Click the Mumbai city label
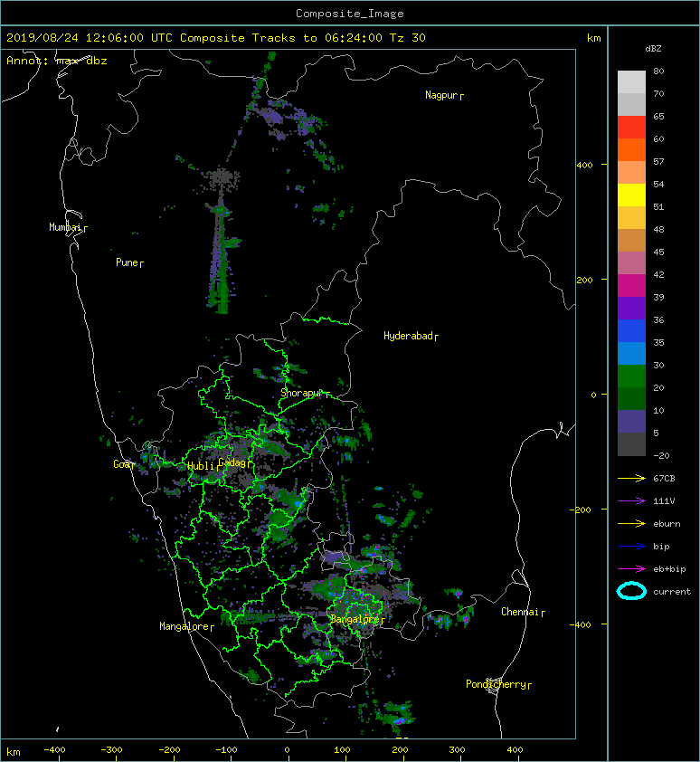Image resolution: width=700 pixels, height=762 pixels. pos(65,227)
